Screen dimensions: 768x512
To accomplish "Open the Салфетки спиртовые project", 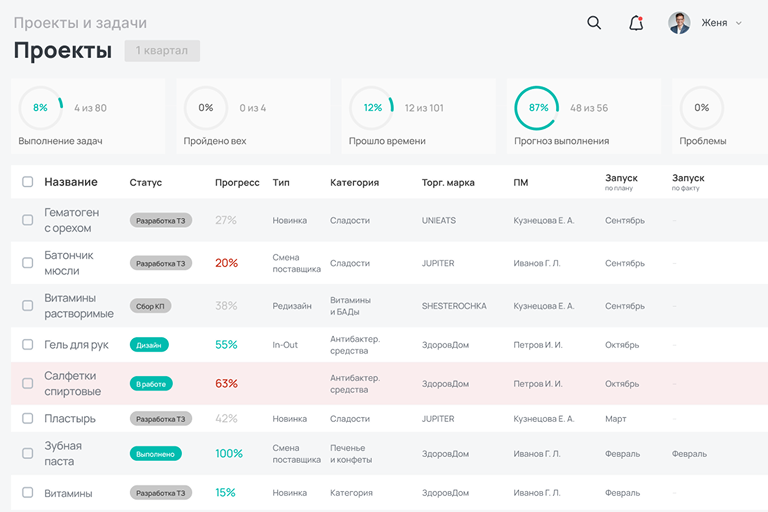I will point(72,384).
